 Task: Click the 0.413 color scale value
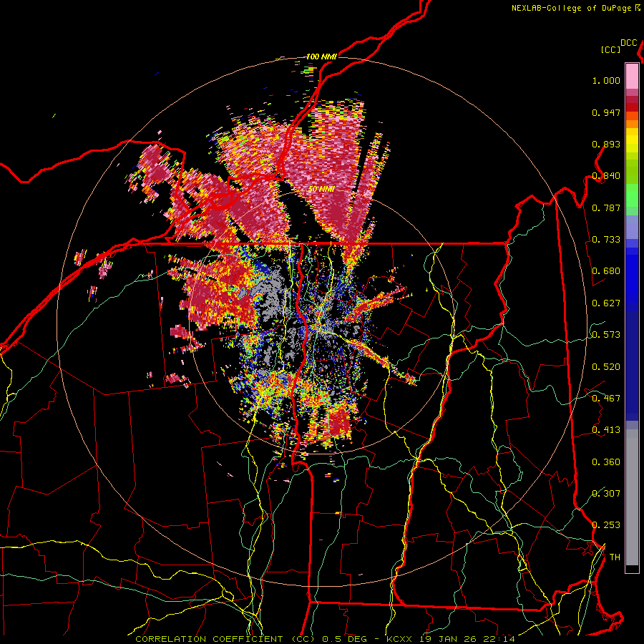tap(606, 430)
